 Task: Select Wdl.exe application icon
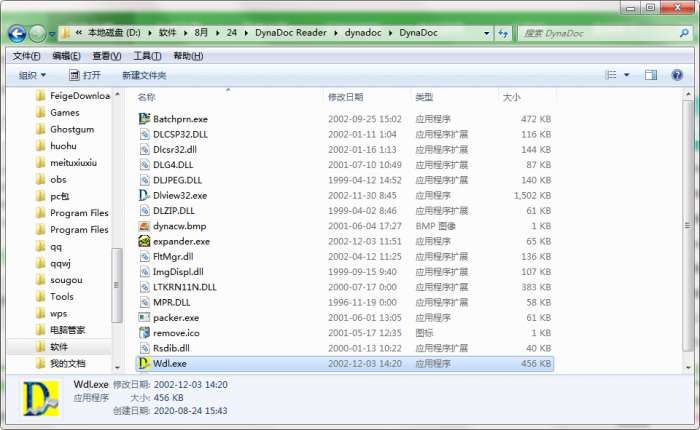[144, 363]
